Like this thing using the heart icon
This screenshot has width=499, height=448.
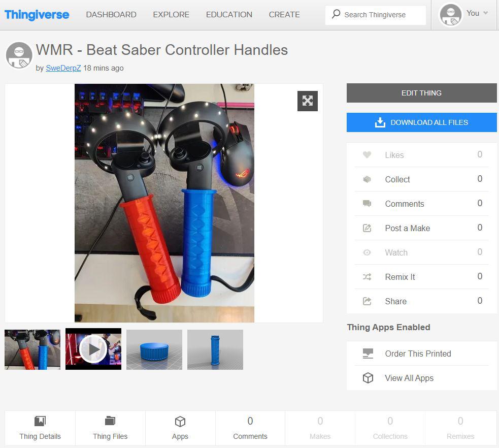coord(367,154)
